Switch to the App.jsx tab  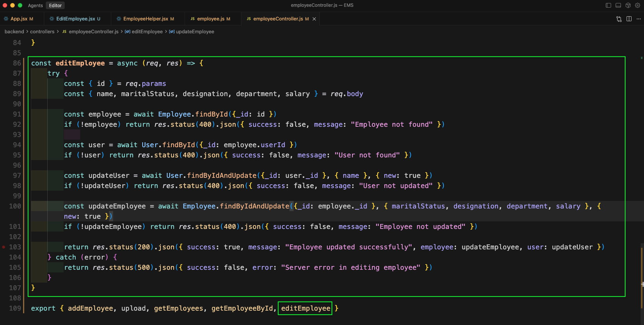tap(22, 19)
